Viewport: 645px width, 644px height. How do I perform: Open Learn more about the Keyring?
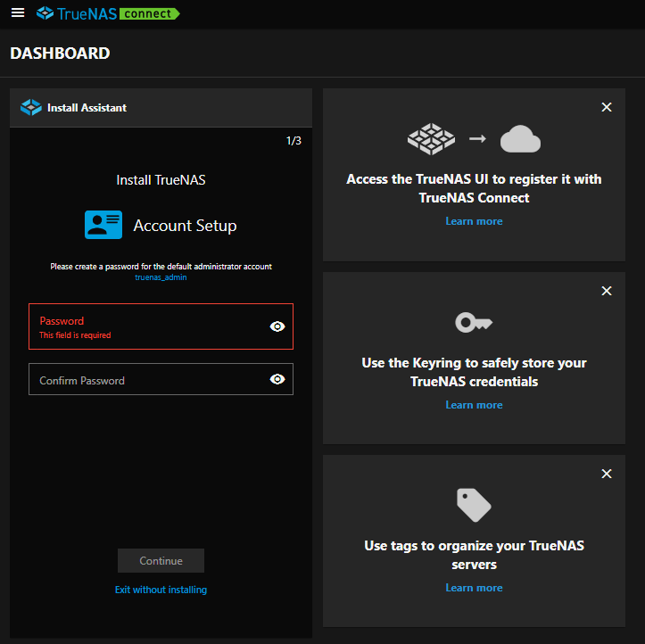[x=474, y=405]
